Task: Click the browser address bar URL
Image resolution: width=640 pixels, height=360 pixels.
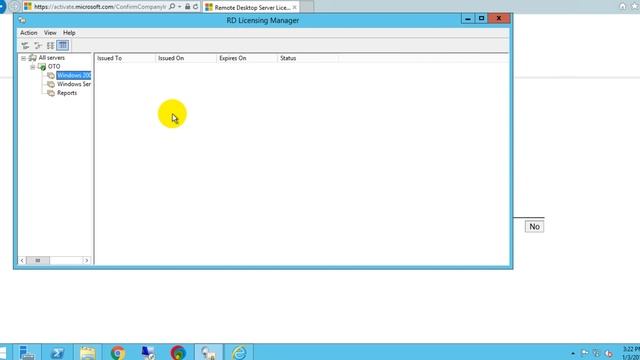Action: click(x=100, y=7)
